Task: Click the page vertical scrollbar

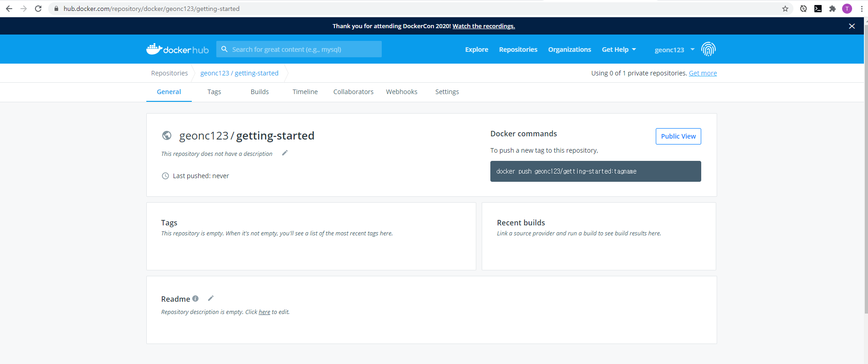Action: click(x=866, y=168)
